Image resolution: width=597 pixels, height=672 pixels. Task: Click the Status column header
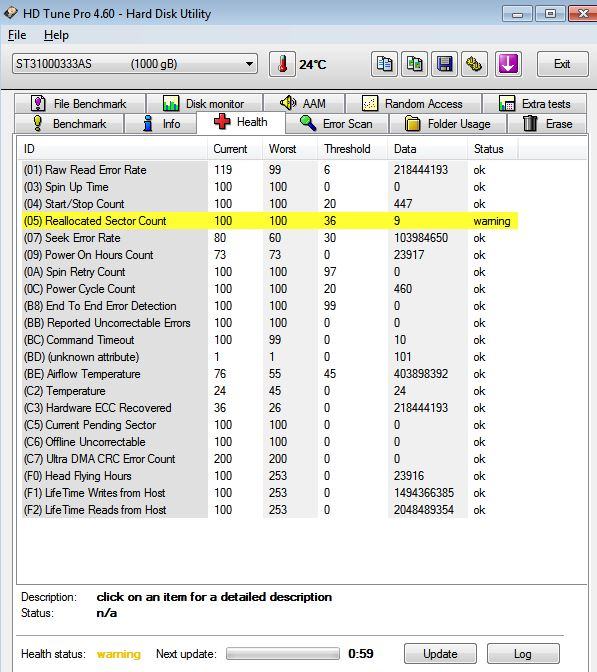coord(492,149)
